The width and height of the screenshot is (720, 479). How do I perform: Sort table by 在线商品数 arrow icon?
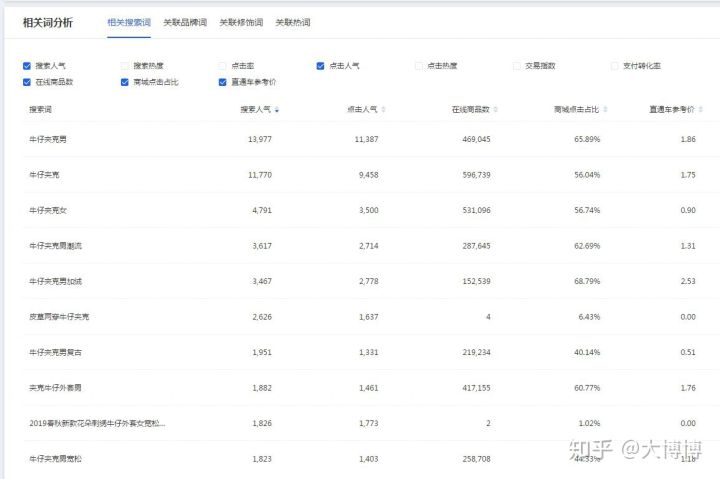pos(496,109)
